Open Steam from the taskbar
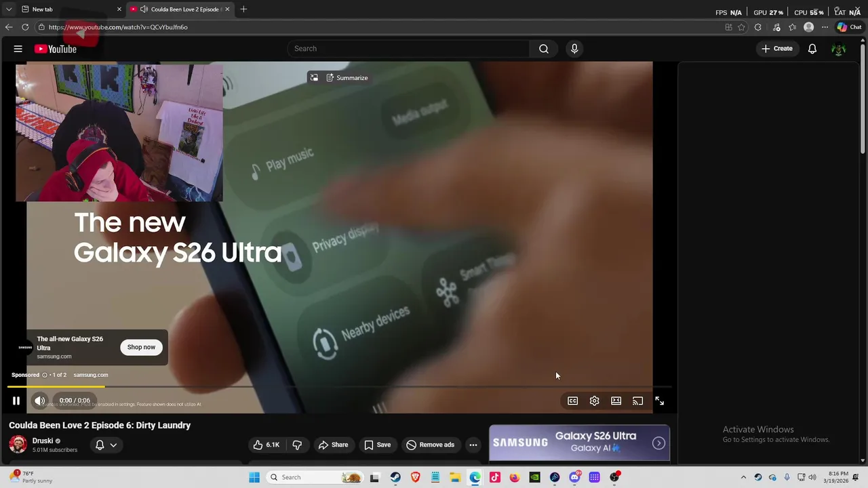 click(x=395, y=477)
